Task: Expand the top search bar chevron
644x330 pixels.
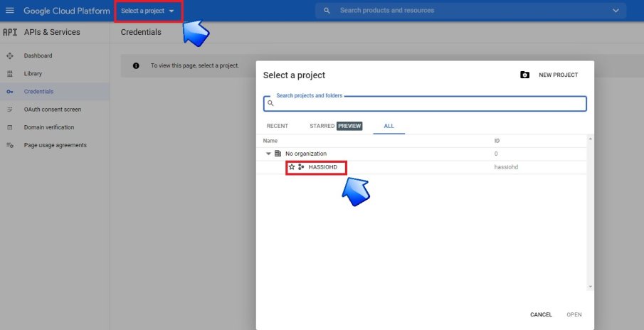Action: coord(616,11)
